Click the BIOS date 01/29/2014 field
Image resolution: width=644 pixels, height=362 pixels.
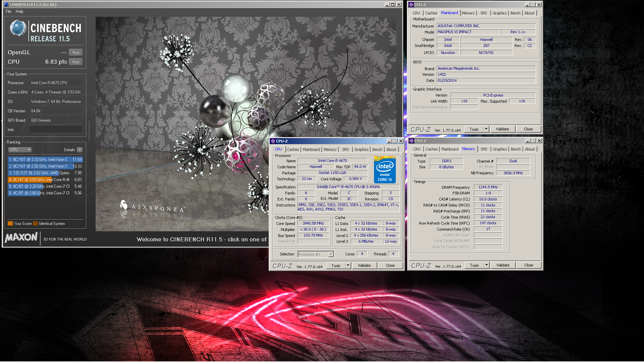(x=486, y=80)
